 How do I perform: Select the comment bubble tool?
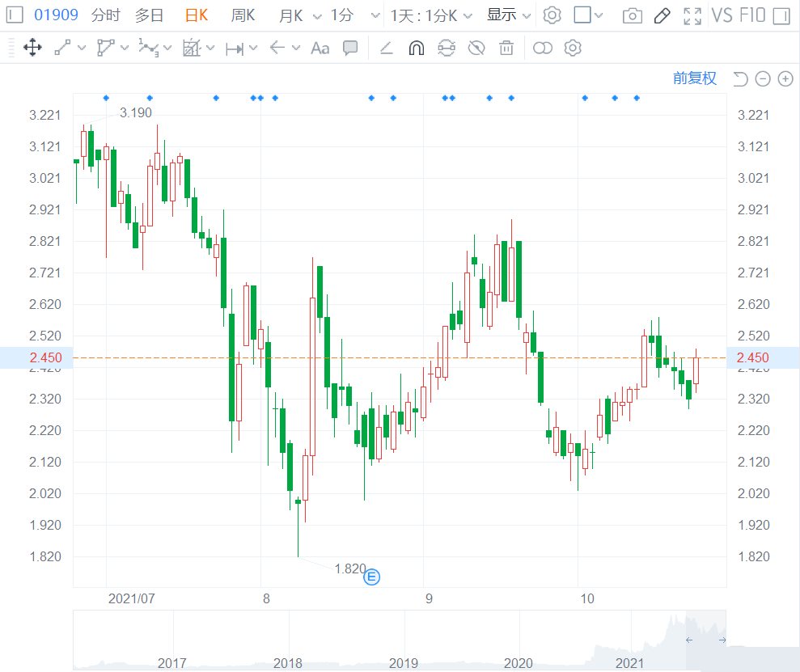point(350,48)
